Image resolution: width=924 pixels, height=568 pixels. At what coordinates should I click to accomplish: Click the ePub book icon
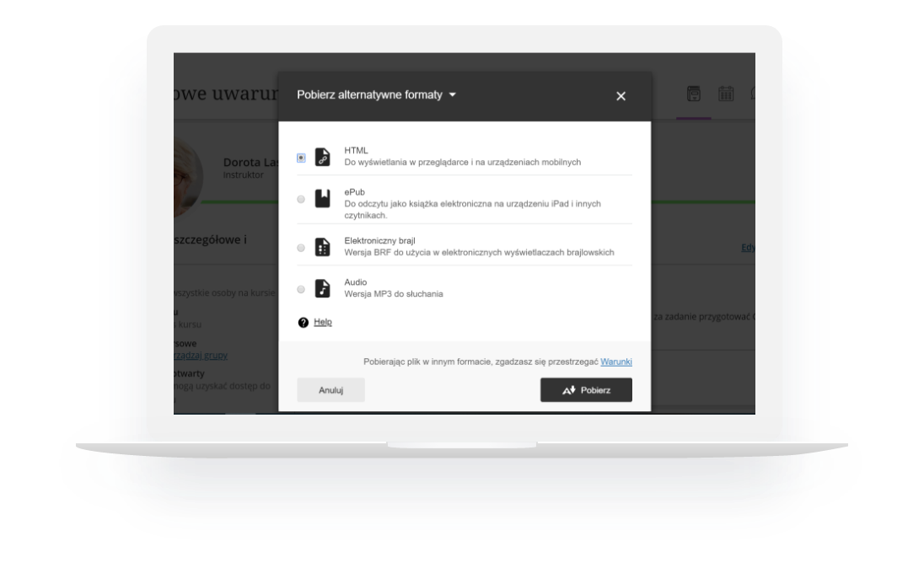[322, 199]
